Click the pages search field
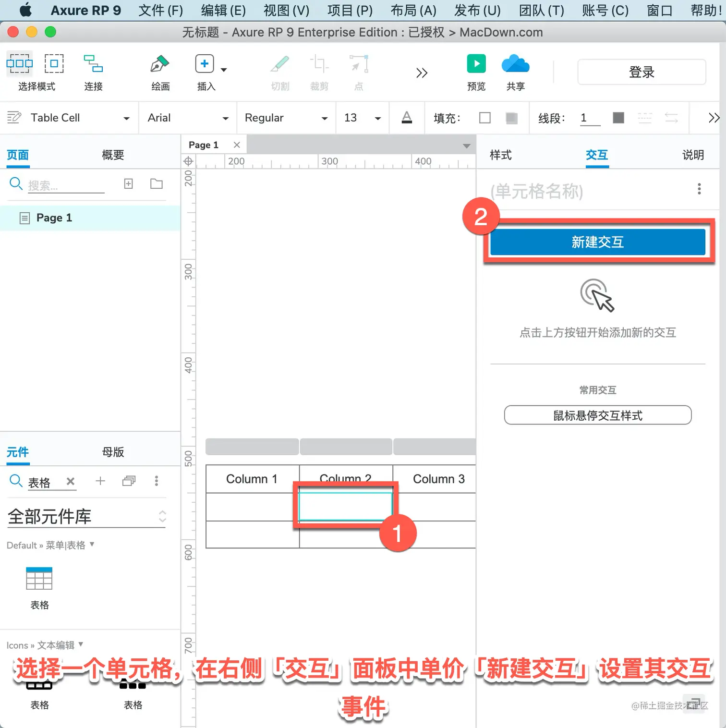This screenshot has width=726, height=728. (66, 185)
